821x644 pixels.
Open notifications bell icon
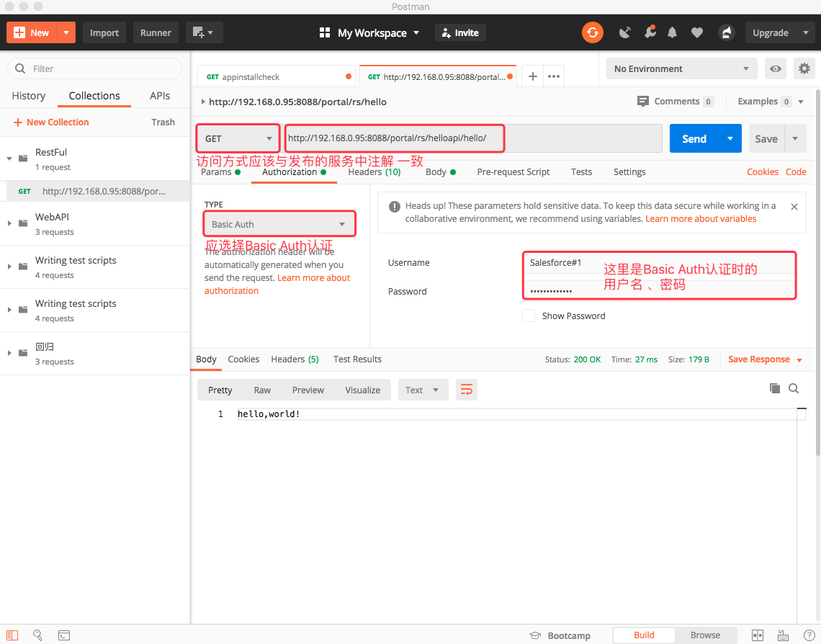click(x=673, y=32)
